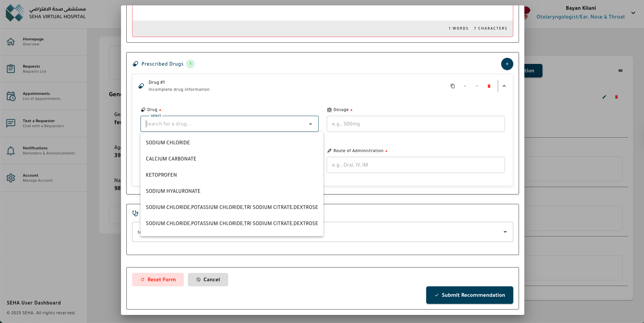644x323 pixels.
Task: Select SODIUM HYALURONATE option
Action: [173, 191]
